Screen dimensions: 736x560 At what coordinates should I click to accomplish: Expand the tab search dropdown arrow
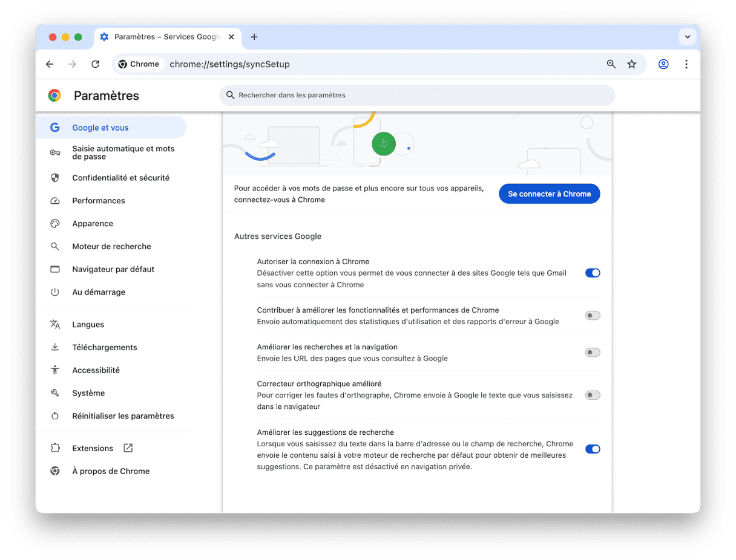(x=687, y=37)
